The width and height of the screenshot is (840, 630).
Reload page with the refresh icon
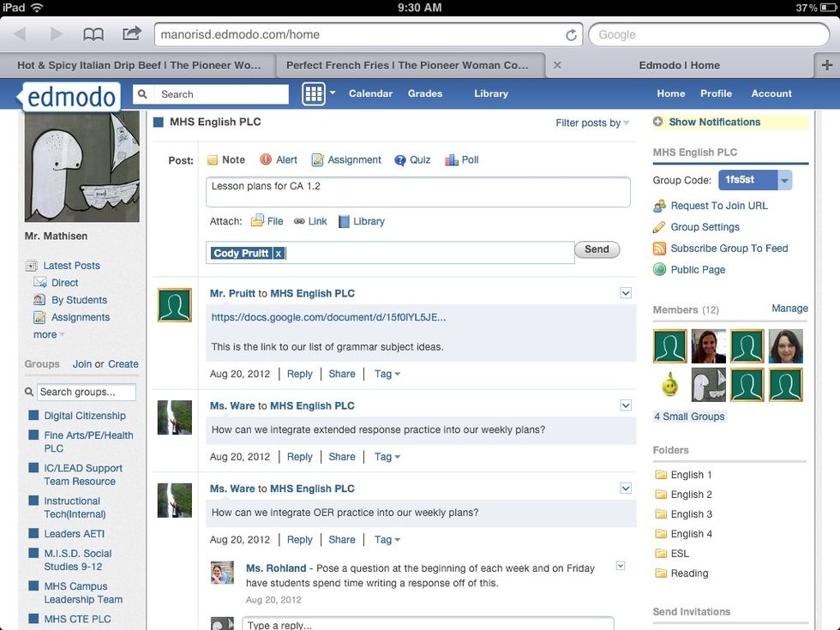pyautogui.click(x=571, y=35)
